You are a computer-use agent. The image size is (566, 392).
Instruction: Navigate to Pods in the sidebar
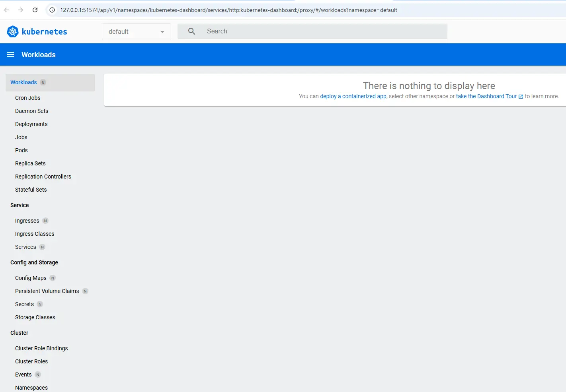(x=21, y=150)
